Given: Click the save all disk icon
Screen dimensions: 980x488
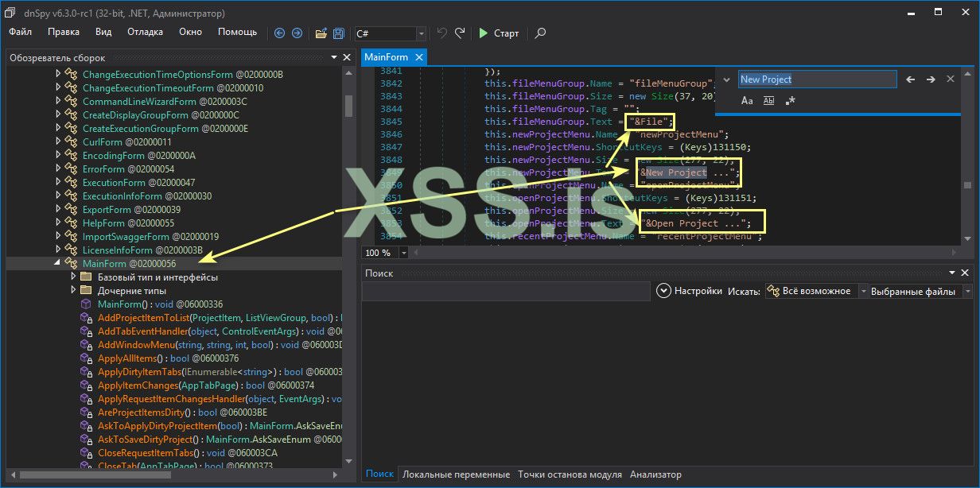Looking at the screenshot, I should (x=339, y=33).
